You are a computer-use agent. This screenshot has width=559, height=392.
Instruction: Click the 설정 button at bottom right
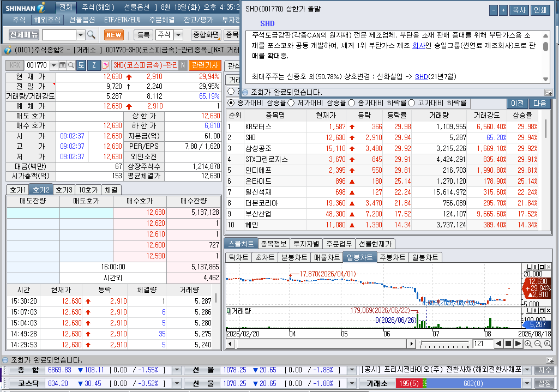click(x=545, y=383)
